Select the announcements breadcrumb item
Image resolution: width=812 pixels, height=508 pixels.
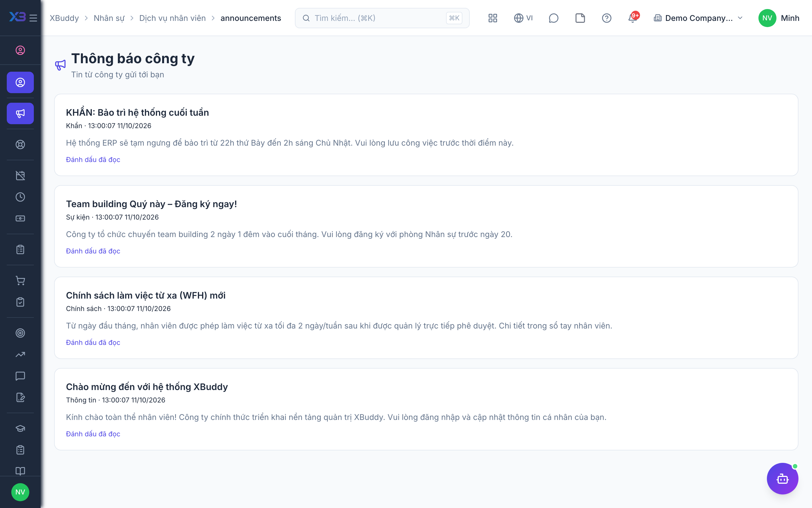251,18
